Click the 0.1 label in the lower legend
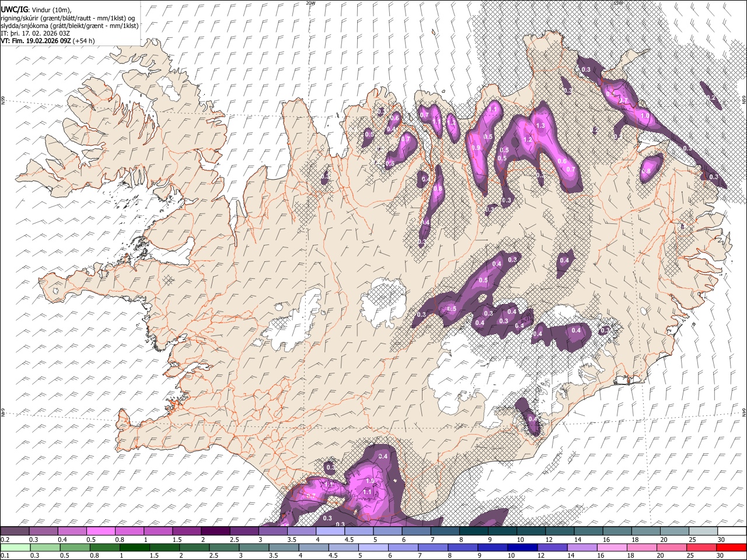Image resolution: width=747 pixels, height=560 pixels. 4,556
